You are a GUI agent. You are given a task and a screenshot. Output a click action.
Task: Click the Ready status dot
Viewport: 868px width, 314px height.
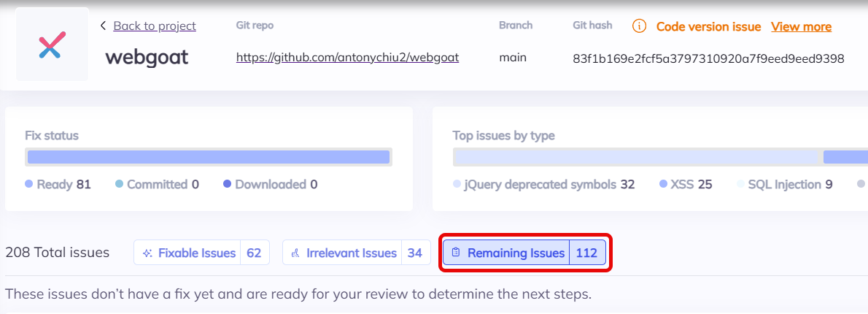coord(29,184)
